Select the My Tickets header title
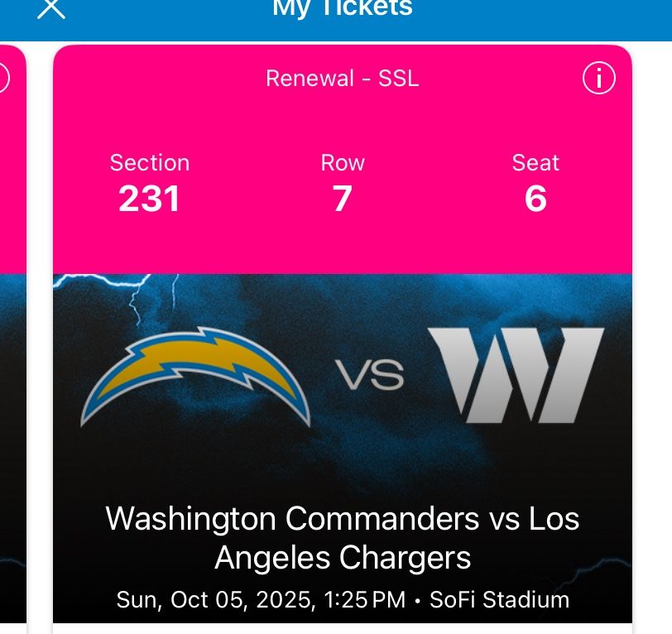672x634 pixels. [x=342, y=7]
